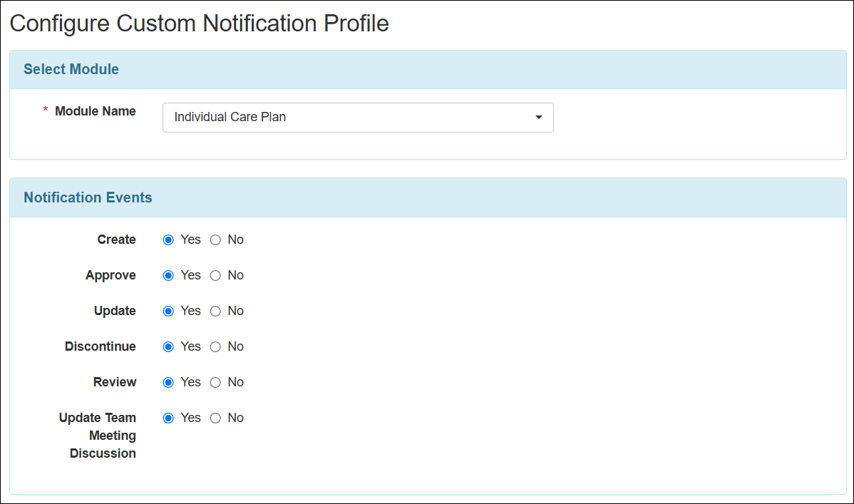Select No for Create event
Viewport: 854px width, 504px height.
click(216, 240)
